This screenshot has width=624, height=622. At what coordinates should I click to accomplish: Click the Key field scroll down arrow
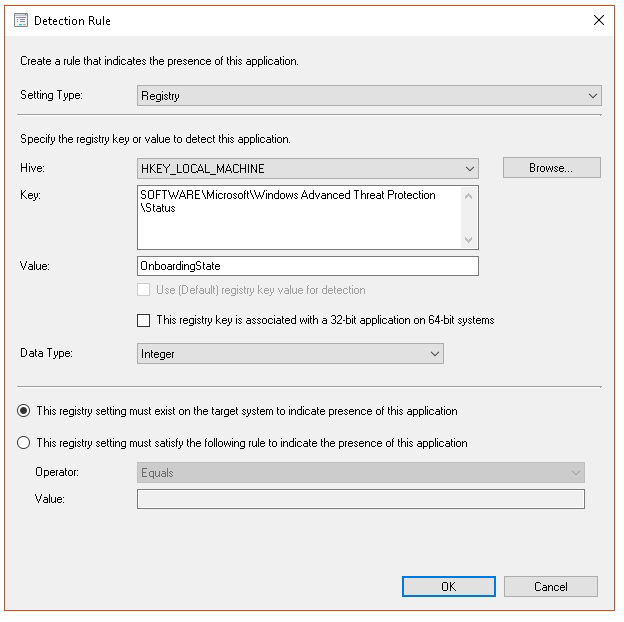(x=469, y=239)
